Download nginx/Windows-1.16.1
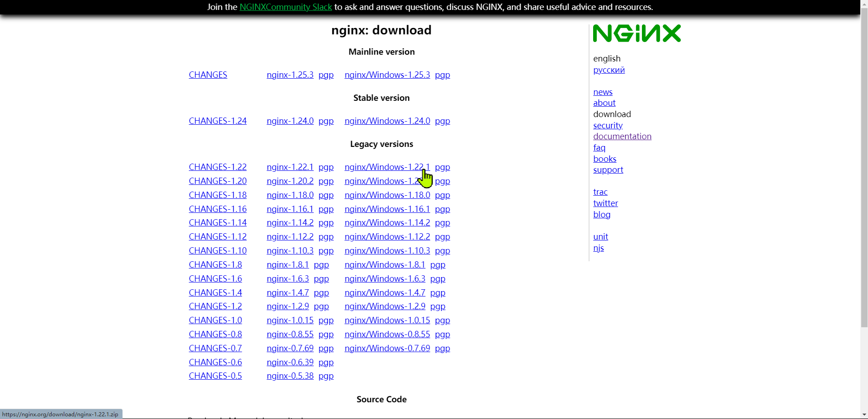The height and width of the screenshot is (419, 868). (x=387, y=209)
